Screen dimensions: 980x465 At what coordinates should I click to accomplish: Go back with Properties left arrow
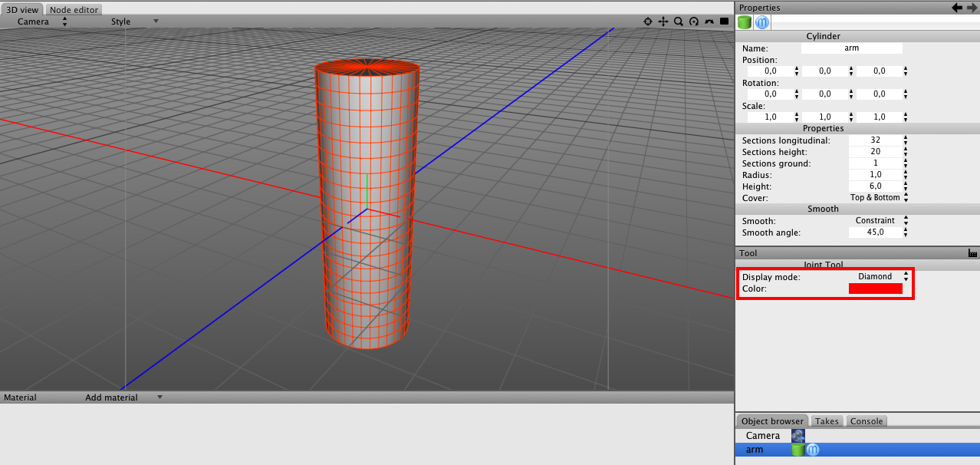coord(957,8)
